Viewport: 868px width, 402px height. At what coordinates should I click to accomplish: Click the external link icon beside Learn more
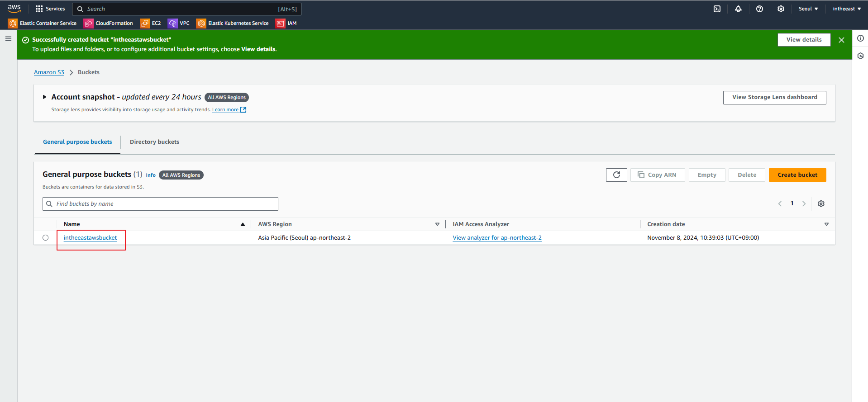[243, 109]
